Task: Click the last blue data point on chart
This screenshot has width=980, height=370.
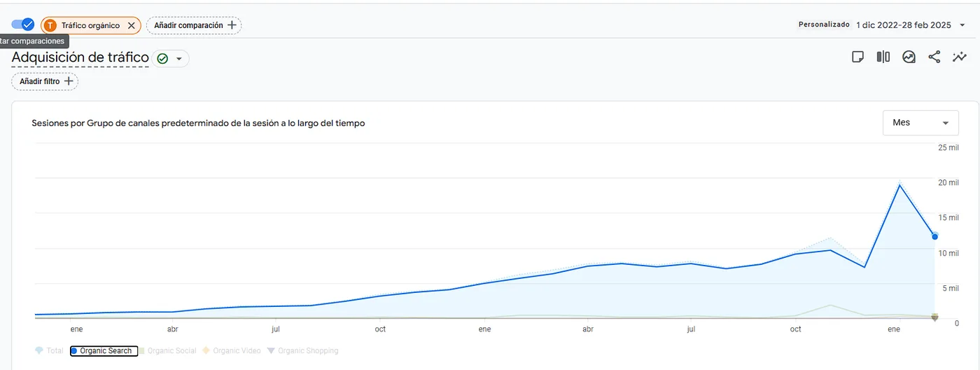Action: click(x=934, y=237)
